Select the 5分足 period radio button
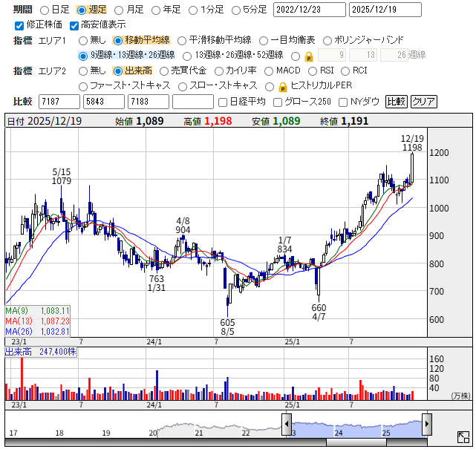Viewport: 476px width, 449px height. click(236, 10)
